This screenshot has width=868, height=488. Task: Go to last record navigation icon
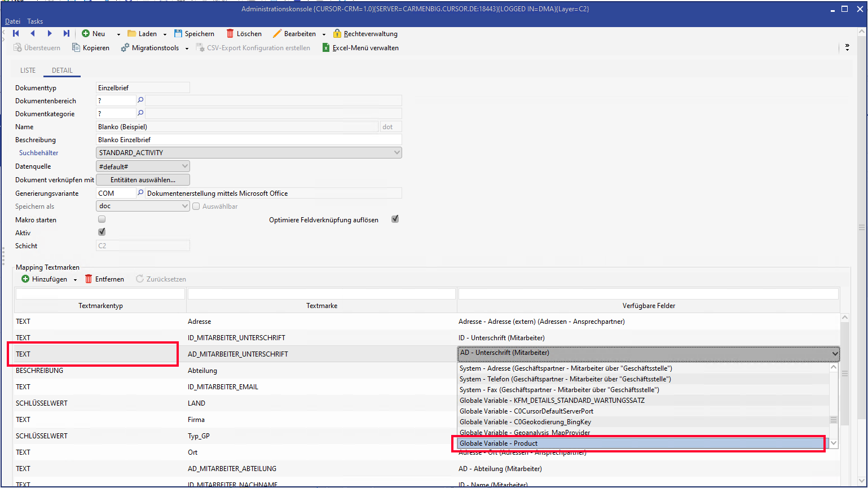click(67, 34)
